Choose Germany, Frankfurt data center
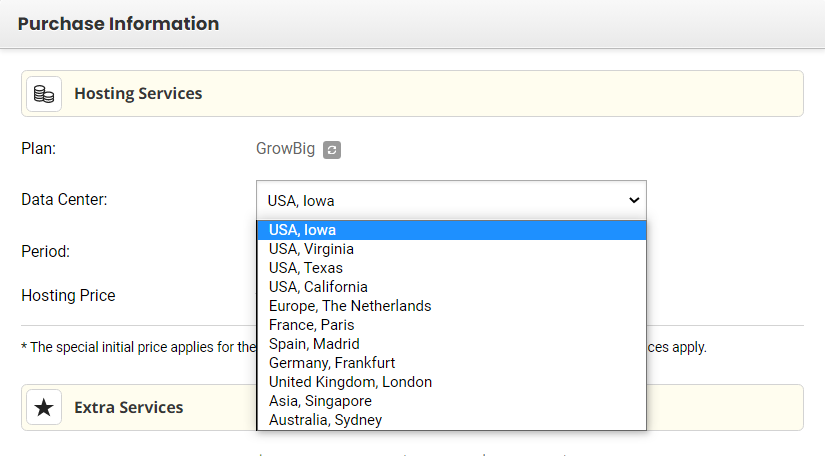The image size is (825, 456). (451, 363)
